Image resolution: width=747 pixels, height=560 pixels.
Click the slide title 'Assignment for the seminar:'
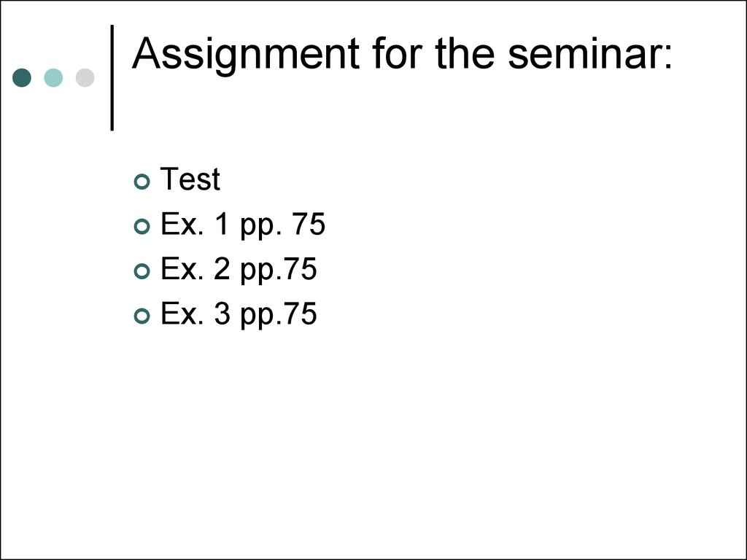click(x=401, y=55)
